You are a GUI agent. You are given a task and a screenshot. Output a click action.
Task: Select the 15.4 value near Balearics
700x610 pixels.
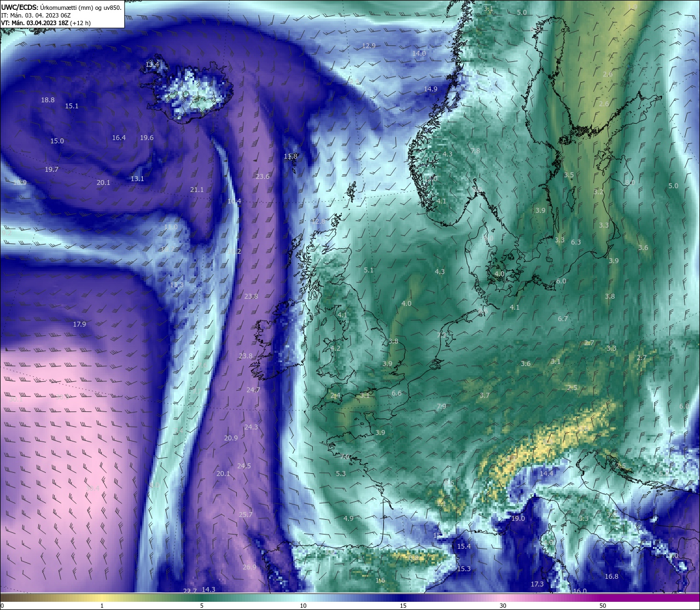point(464,547)
